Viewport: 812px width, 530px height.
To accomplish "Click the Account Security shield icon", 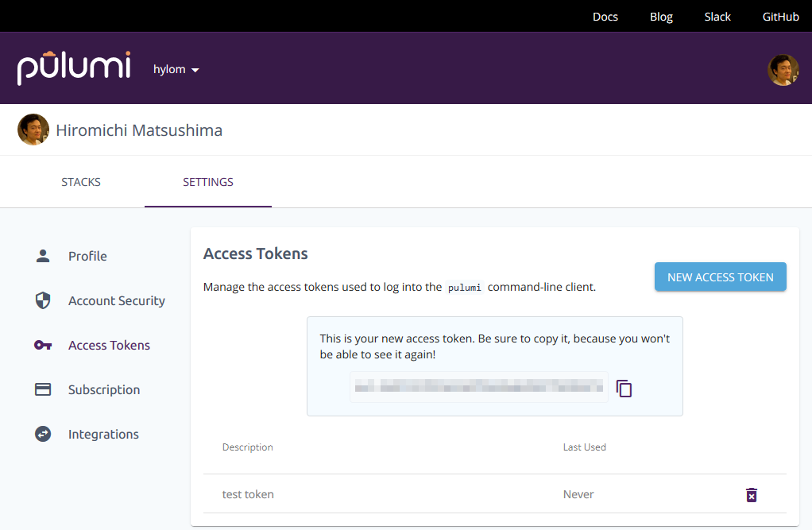I will pos(43,300).
